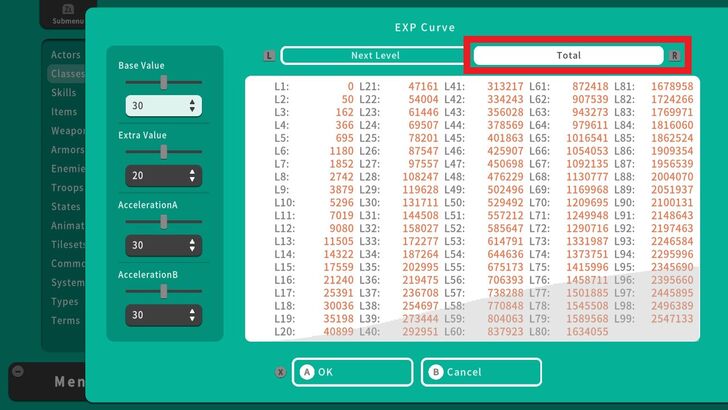
Task: Click the Extra Value slider handle
Action: tap(164, 152)
